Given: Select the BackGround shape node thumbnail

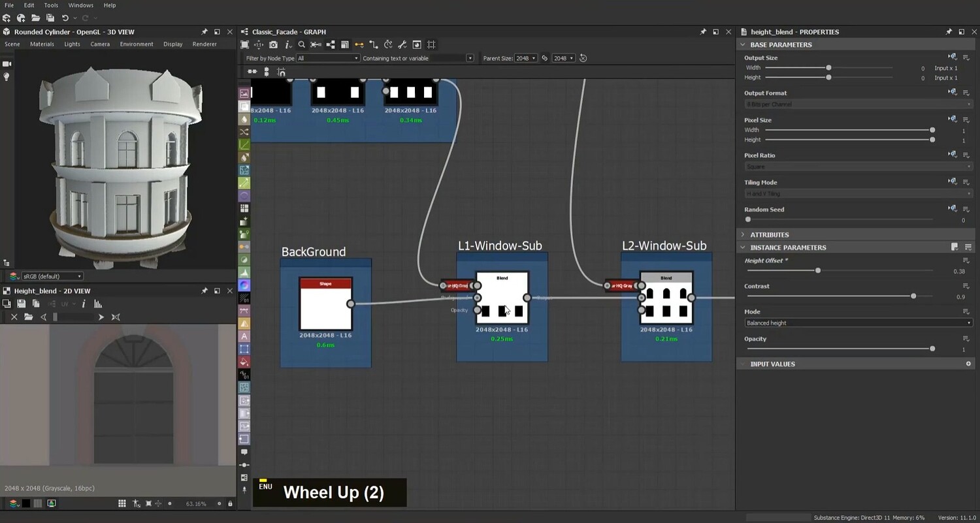Looking at the screenshot, I should [x=325, y=305].
